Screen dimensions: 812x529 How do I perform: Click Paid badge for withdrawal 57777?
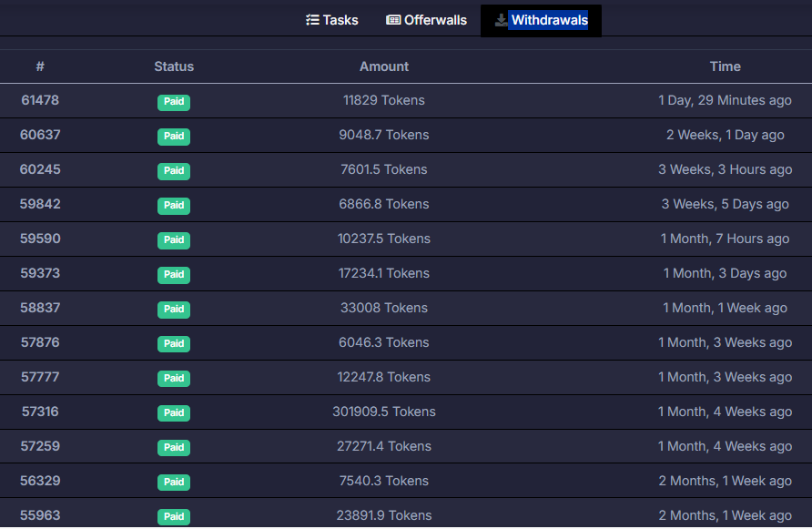point(174,378)
